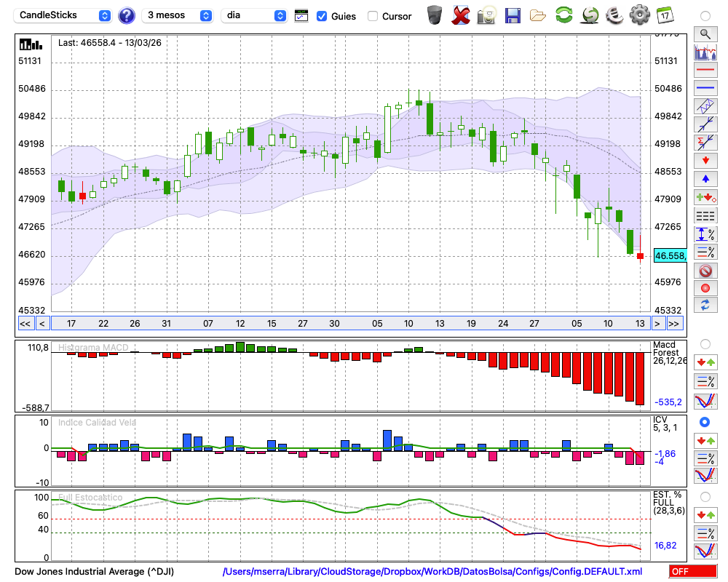This screenshot has width=728, height=582.
Task: Select the main chart horizontal lines percent tool
Action: coord(705,252)
